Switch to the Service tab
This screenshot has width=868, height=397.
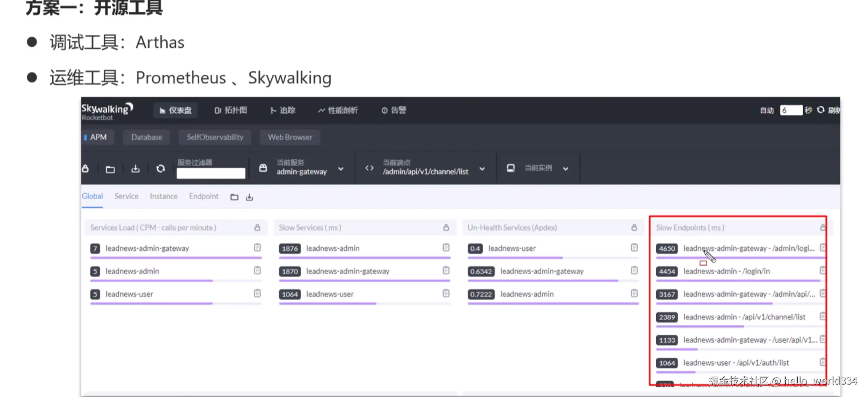pos(126,196)
